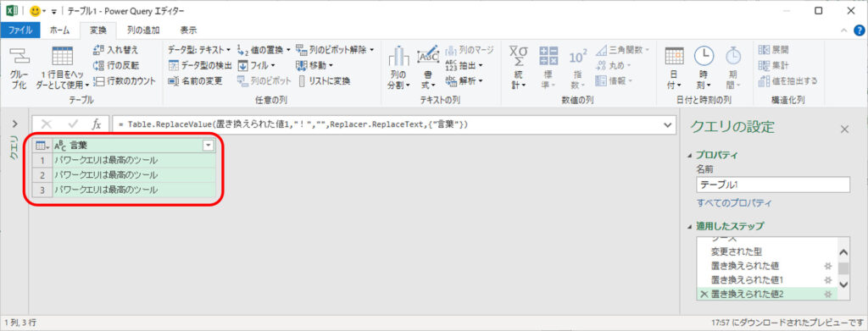868x331 pixels.
Task: Select 行の反転 (Reverse Rows)
Action: pos(115,65)
